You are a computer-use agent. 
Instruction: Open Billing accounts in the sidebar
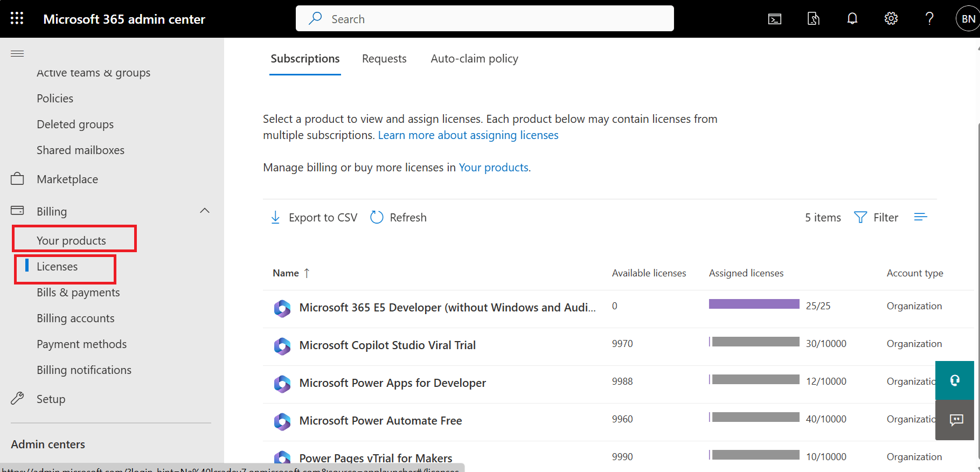click(75, 318)
